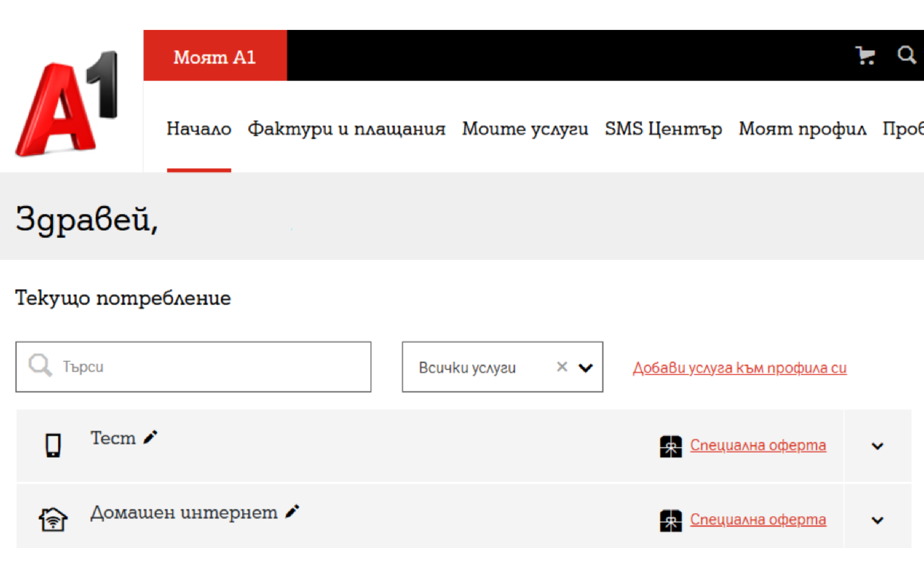Viewport: 924px width, 578px height.
Task: Click the home Wi-Fi icon
Action: tap(53, 519)
